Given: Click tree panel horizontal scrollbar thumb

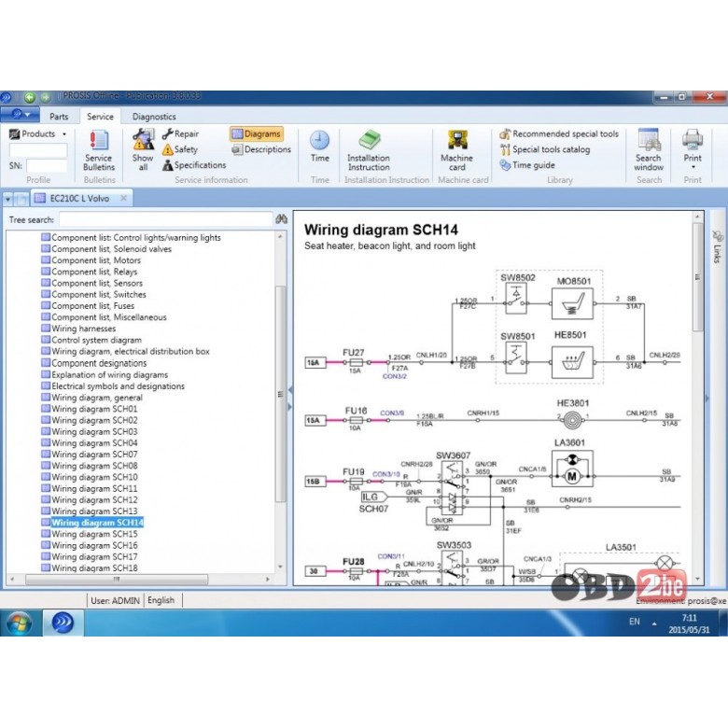Looking at the screenshot, I should 117,579.
